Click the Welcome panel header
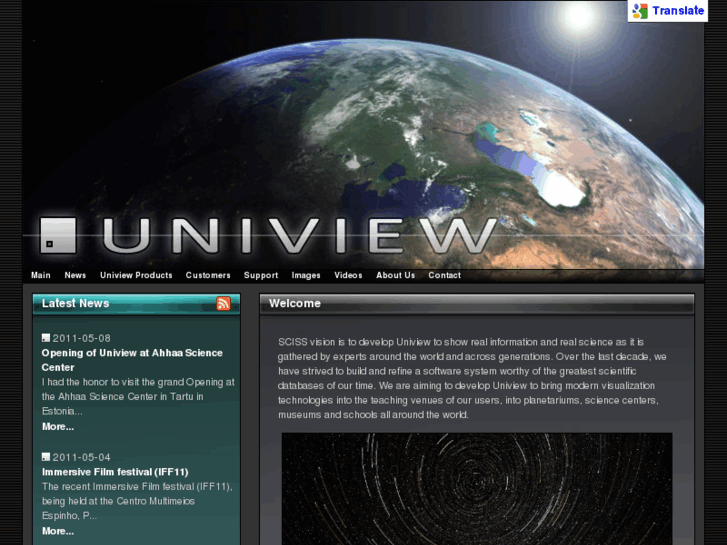 (477, 304)
